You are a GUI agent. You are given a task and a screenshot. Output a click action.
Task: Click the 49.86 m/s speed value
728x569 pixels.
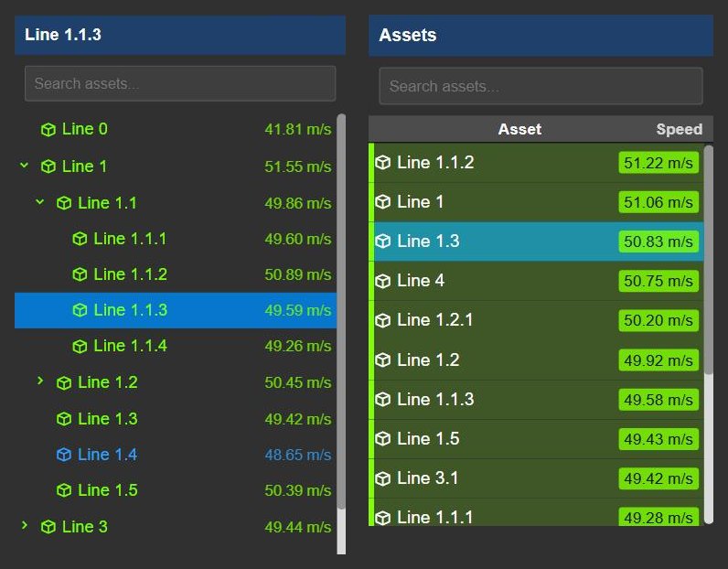coord(297,203)
